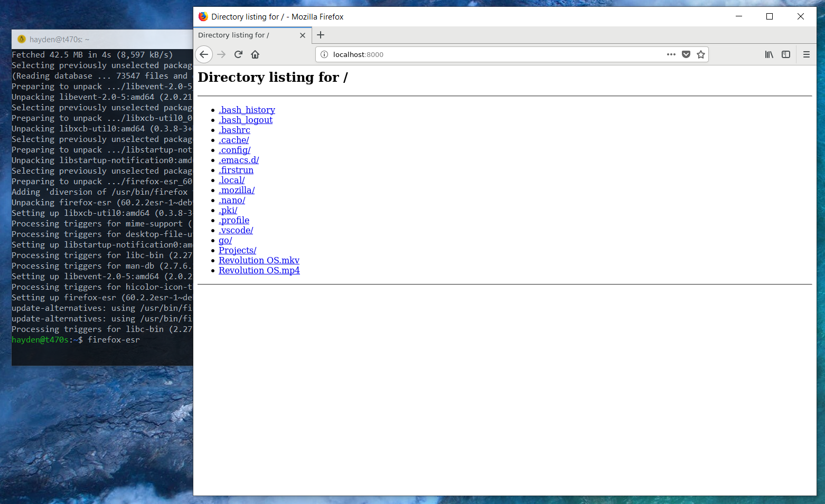Select the Directory listing for / tab
Image resolution: width=825 pixels, height=504 pixels.
(x=234, y=35)
